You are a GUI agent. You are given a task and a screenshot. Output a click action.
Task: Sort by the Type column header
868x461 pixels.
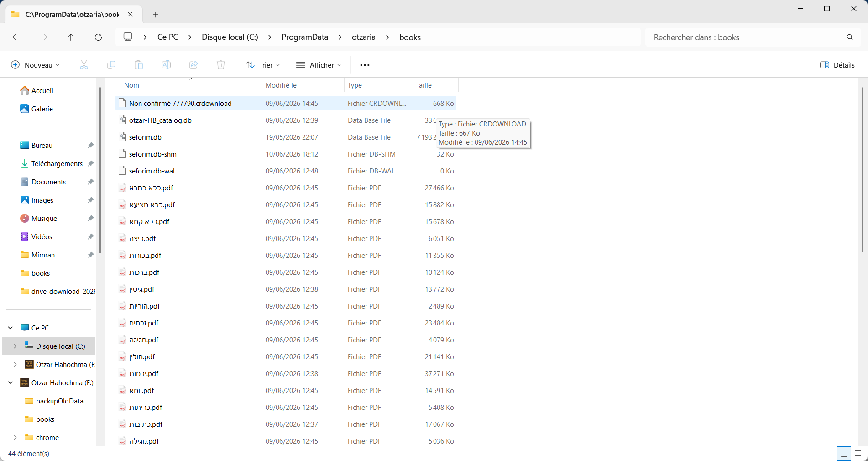378,85
